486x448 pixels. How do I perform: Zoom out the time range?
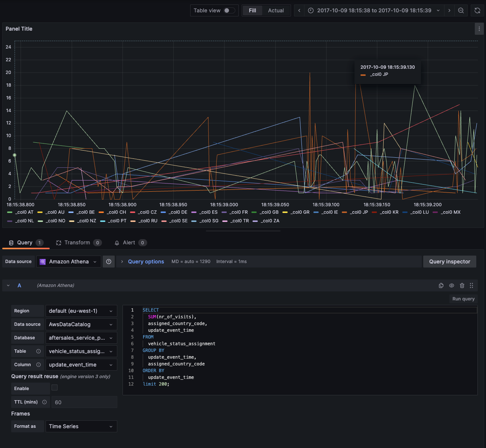[461, 10]
